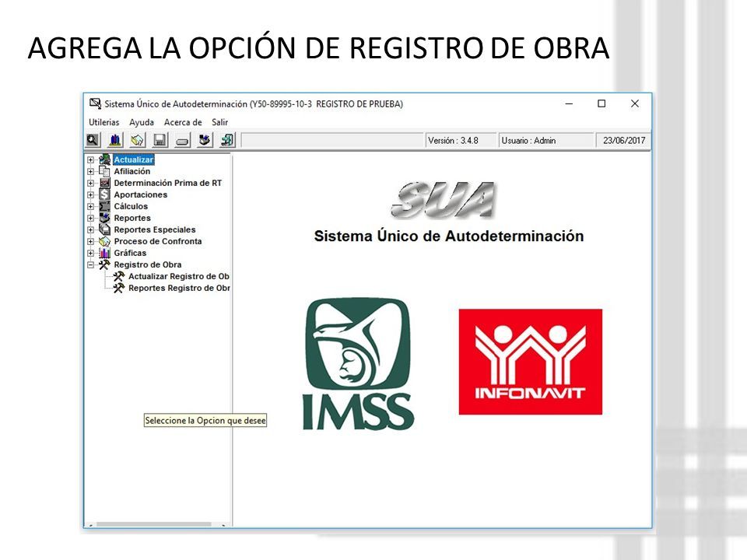Select the Aportaciones tree label
747x560 pixels.
pyautogui.click(x=141, y=194)
